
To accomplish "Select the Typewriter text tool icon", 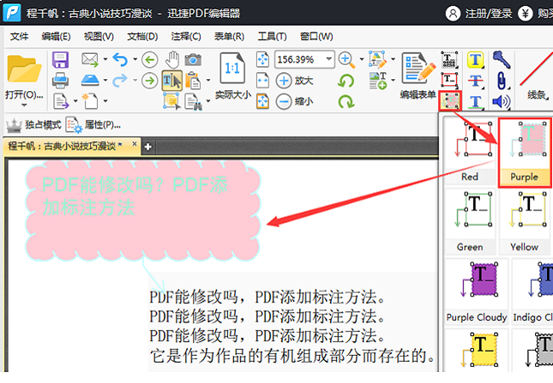I will [x=450, y=60].
